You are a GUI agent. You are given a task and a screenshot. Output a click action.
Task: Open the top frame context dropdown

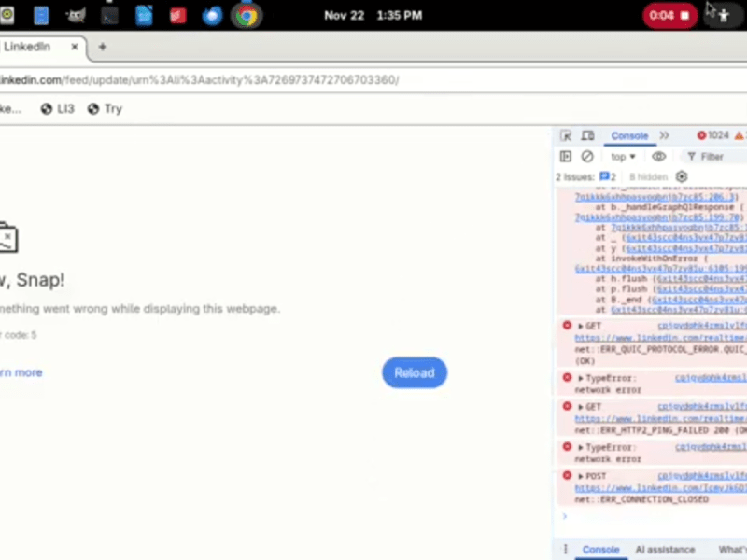(623, 156)
